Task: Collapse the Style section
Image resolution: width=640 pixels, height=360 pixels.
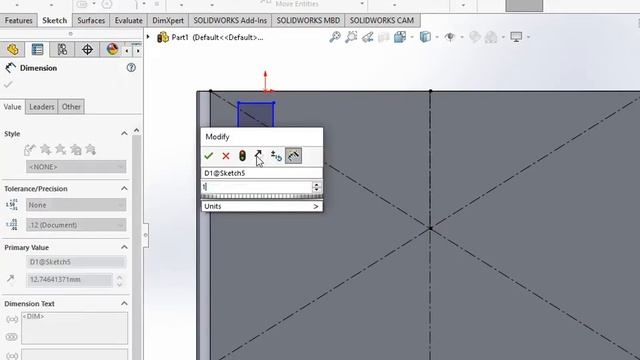Action: tap(124, 133)
